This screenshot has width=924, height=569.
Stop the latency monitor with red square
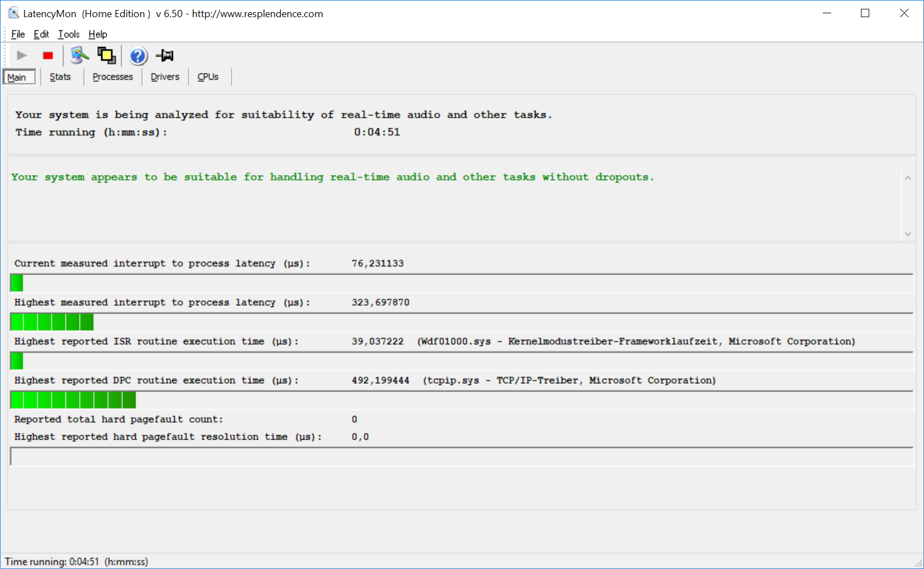tap(48, 55)
